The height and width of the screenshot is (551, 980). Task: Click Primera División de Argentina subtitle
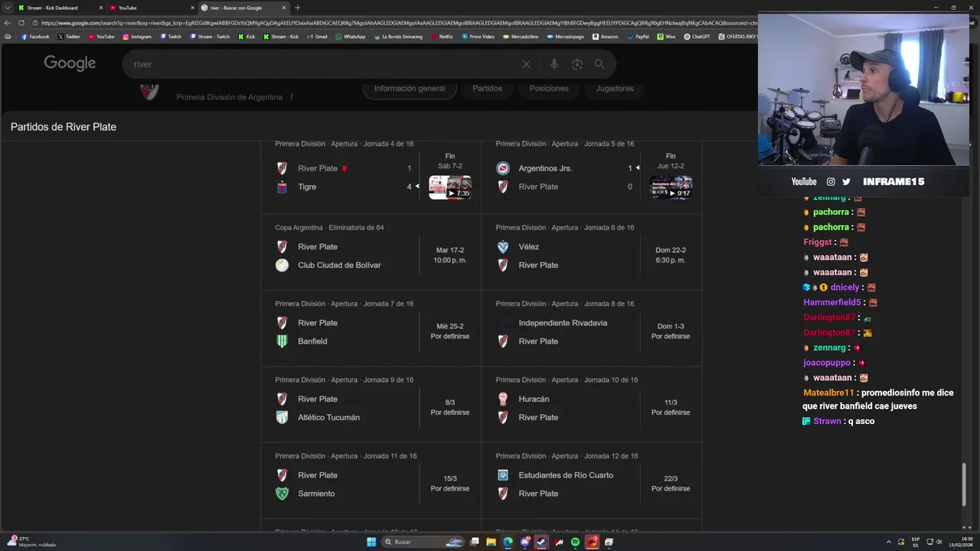(229, 97)
